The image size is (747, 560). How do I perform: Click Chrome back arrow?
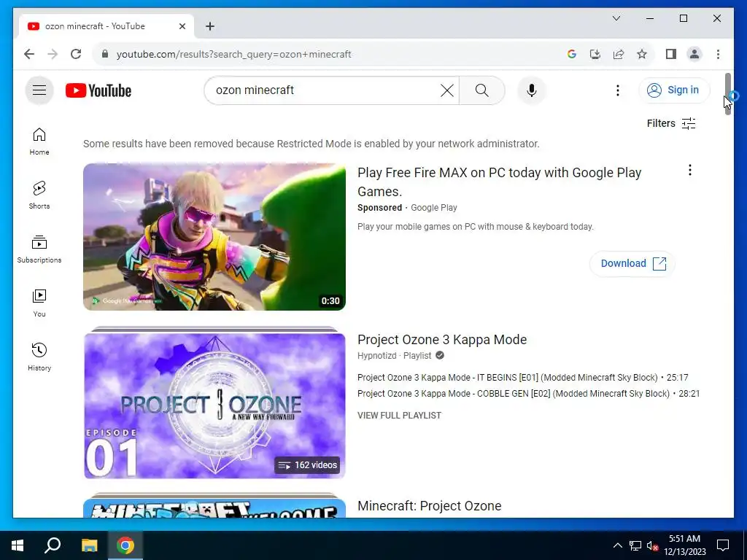pyautogui.click(x=29, y=54)
